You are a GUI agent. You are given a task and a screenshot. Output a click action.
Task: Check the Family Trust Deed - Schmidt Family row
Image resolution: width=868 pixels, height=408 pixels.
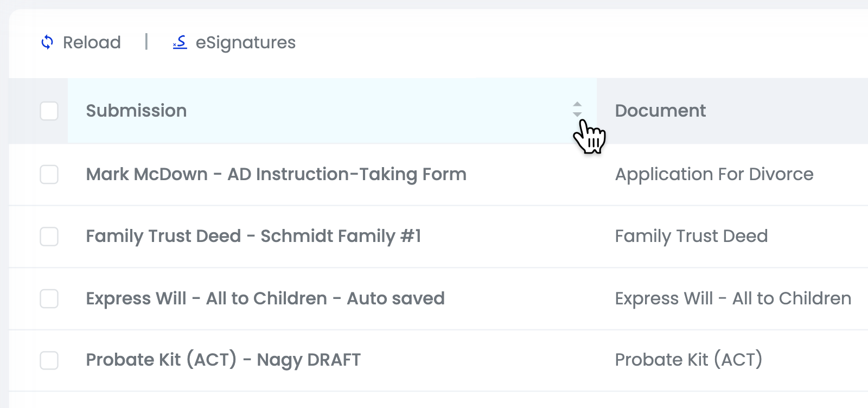pos(49,237)
